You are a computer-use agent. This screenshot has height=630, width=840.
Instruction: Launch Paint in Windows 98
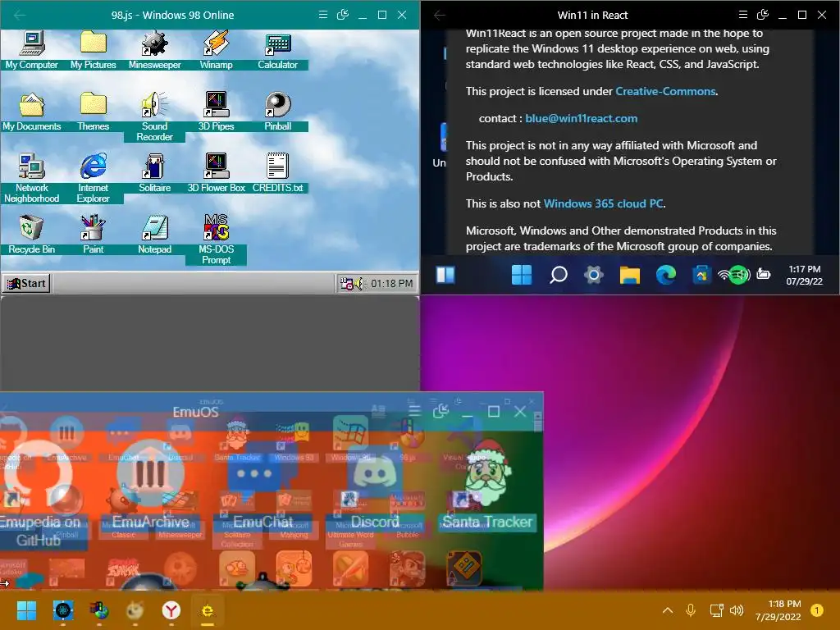pos(94,235)
